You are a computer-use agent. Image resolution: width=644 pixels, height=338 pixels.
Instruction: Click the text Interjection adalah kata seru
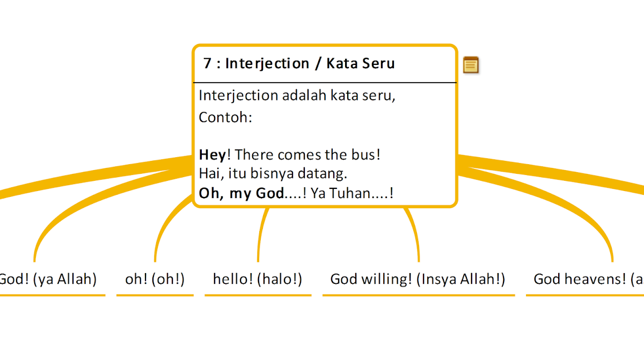(x=297, y=95)
